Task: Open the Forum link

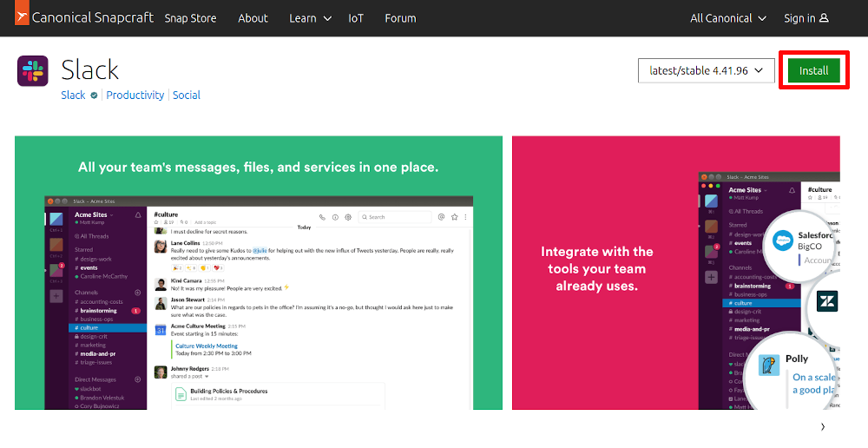Action: [400, 18]
